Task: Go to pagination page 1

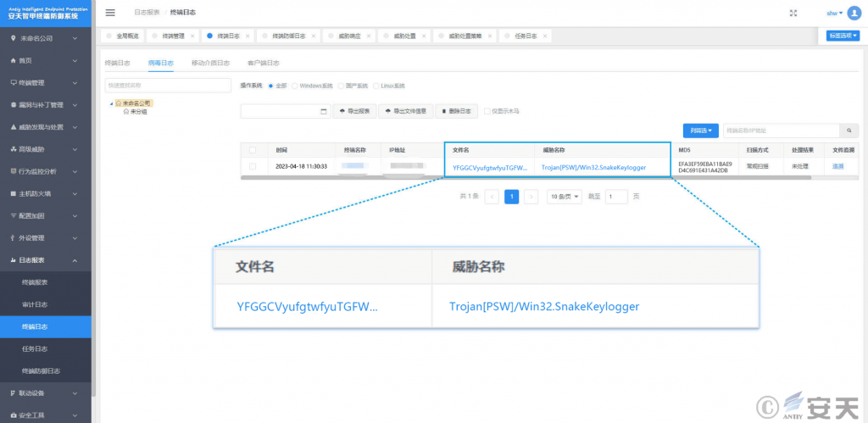Action: pos(511,197)
